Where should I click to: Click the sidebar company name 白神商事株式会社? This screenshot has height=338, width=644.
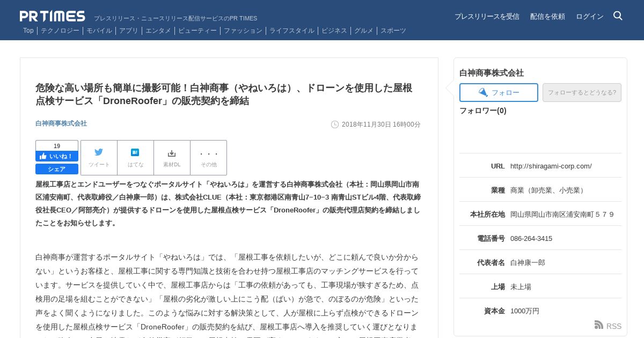click(492, 72)
